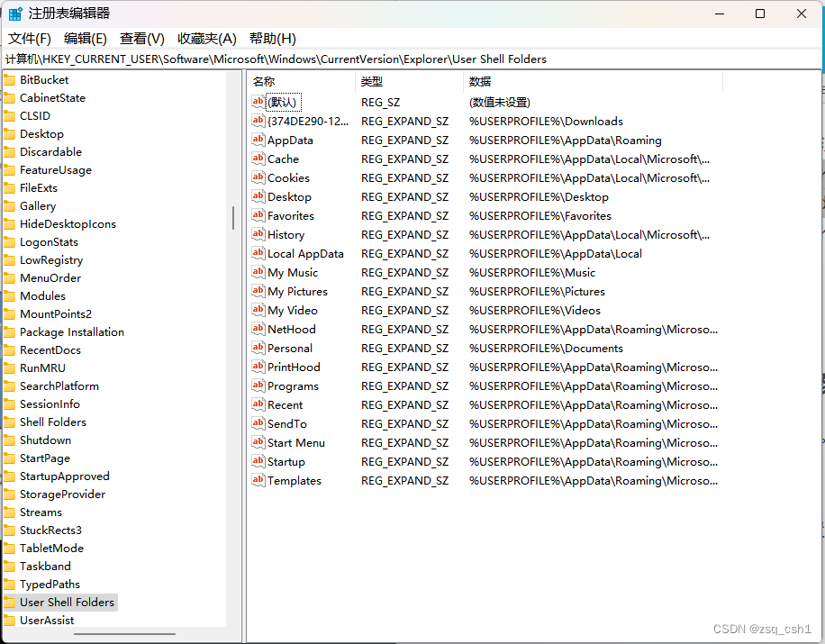Image resolution: width=825 pixels, height=644 pixels.
Task: Click the Registry Editor app icon in title bar
Action: tap(16, 14)
